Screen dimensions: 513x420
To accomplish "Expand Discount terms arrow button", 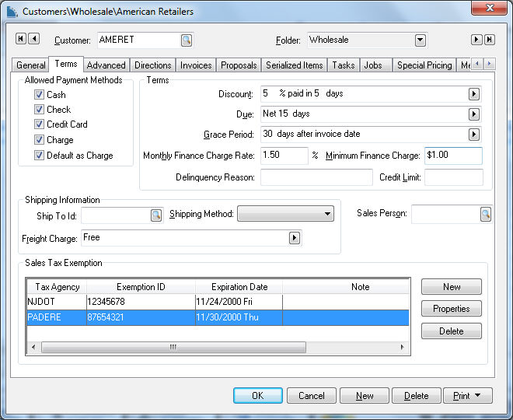I will pyautogui.click(x=473, y=94).
